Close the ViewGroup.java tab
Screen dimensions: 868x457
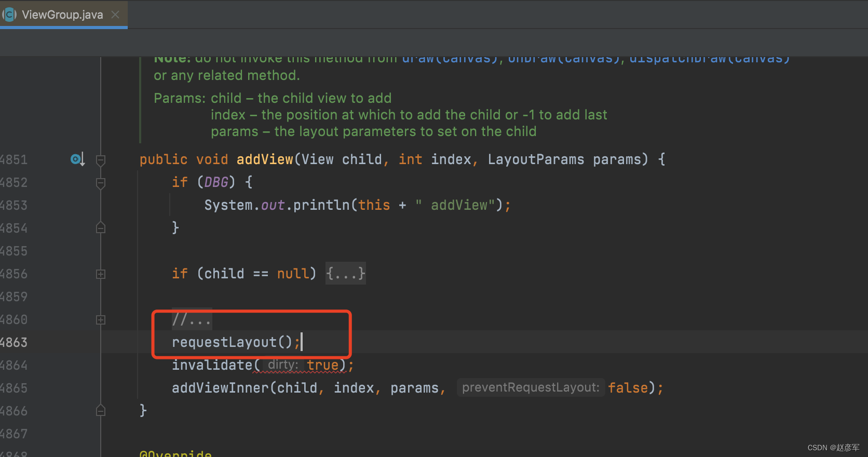115,15
